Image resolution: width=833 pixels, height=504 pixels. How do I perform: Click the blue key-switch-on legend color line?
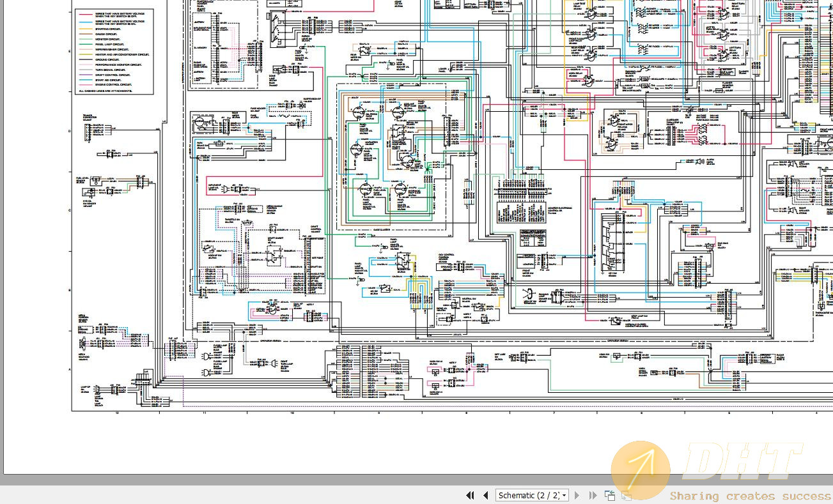pyautogui.click(x=84, y=22)
